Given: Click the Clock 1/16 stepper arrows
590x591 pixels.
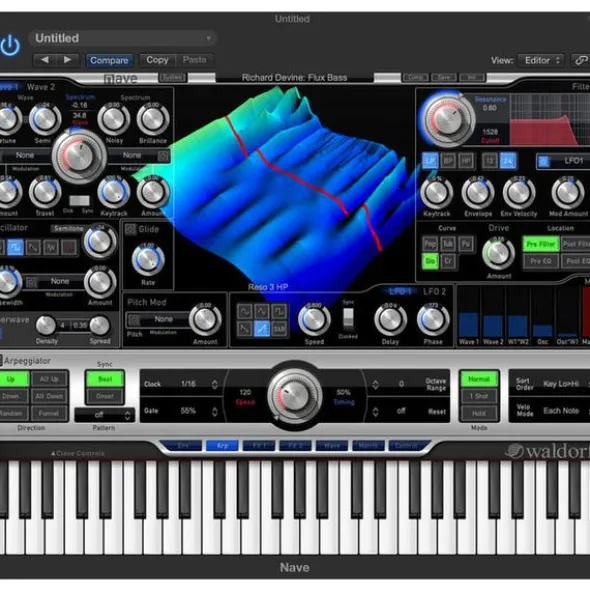Looking at the screenshot, I should click(215, 384).
